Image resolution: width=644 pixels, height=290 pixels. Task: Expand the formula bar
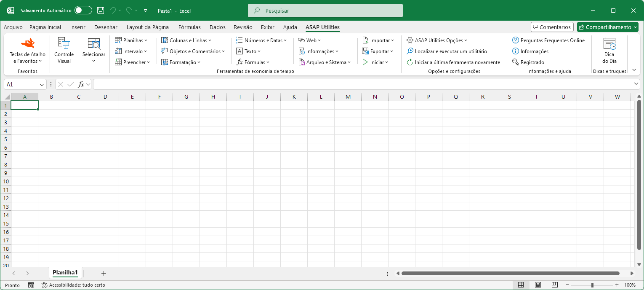pos(636,84)
